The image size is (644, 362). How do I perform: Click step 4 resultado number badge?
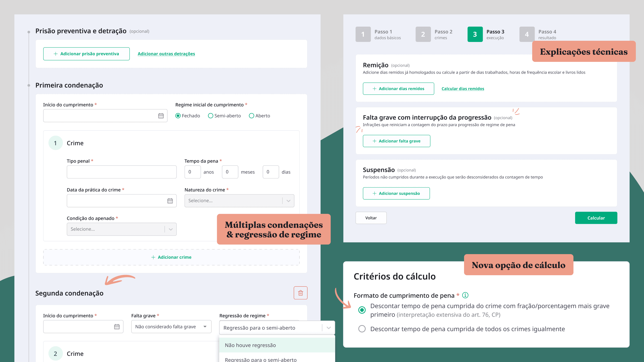[x=527, y=34]
